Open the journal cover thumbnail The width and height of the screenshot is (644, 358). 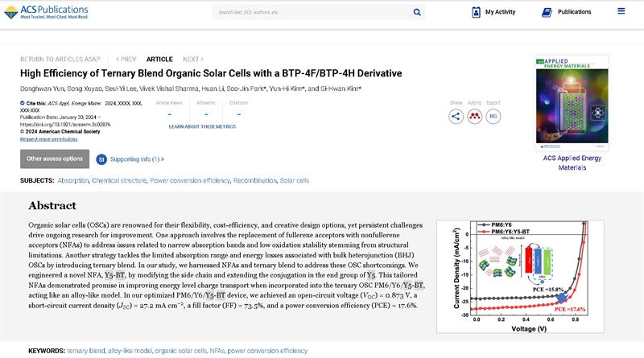point(572,103)
